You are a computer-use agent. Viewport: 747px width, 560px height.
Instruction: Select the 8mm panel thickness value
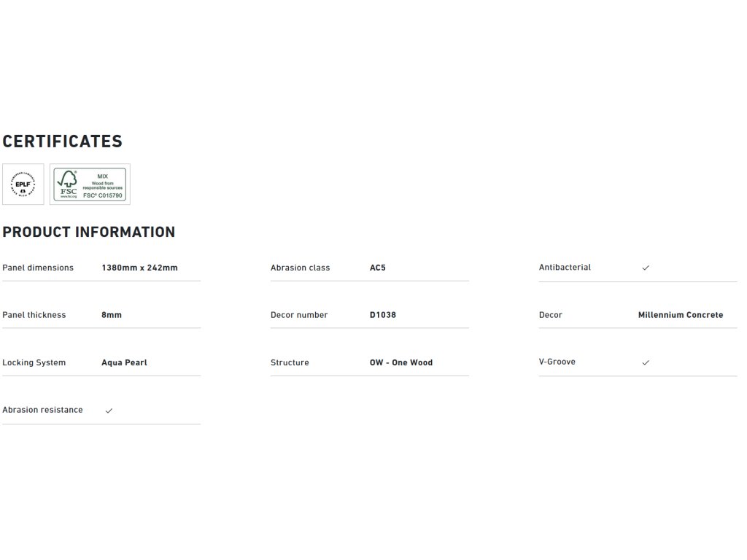[112, 315]
